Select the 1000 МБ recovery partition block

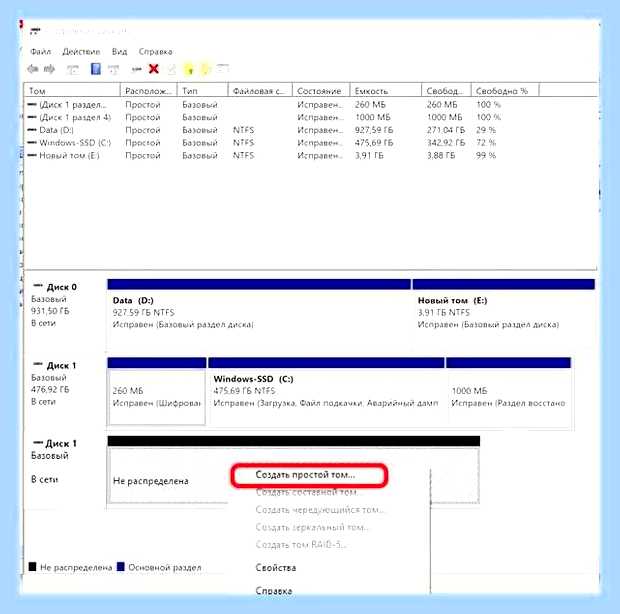coord(509,391)
